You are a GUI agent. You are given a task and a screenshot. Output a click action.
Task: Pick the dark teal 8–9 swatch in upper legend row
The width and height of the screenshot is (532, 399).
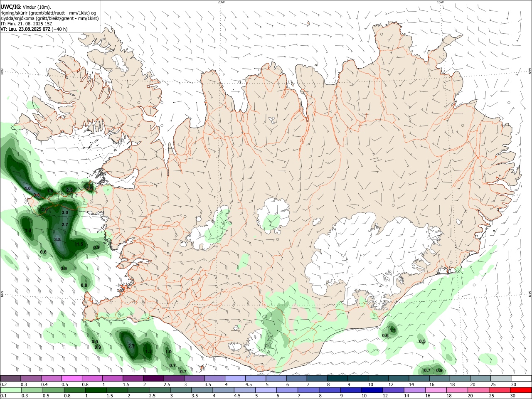pyautogui.click(x=337, y=378)
